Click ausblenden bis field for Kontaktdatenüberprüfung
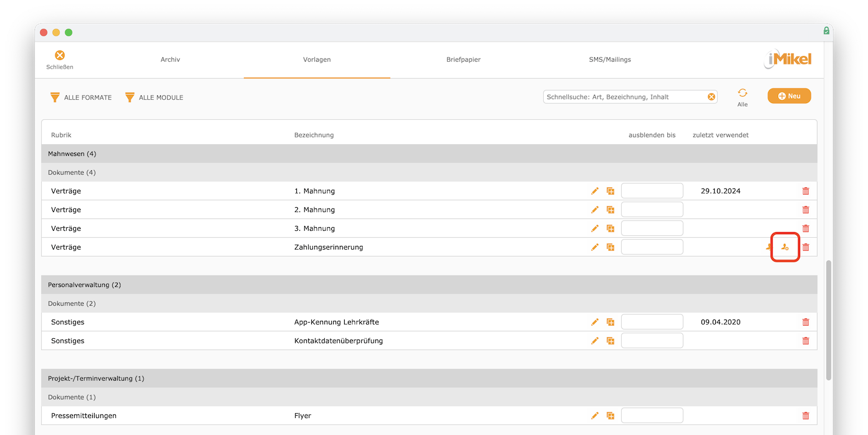The image size is (868, 435). click(x=652, y=341)
